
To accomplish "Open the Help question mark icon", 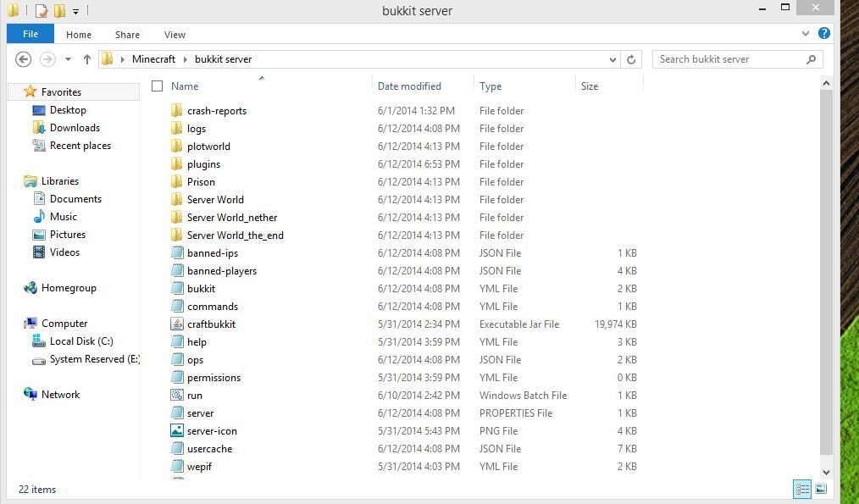I will 824,34.
